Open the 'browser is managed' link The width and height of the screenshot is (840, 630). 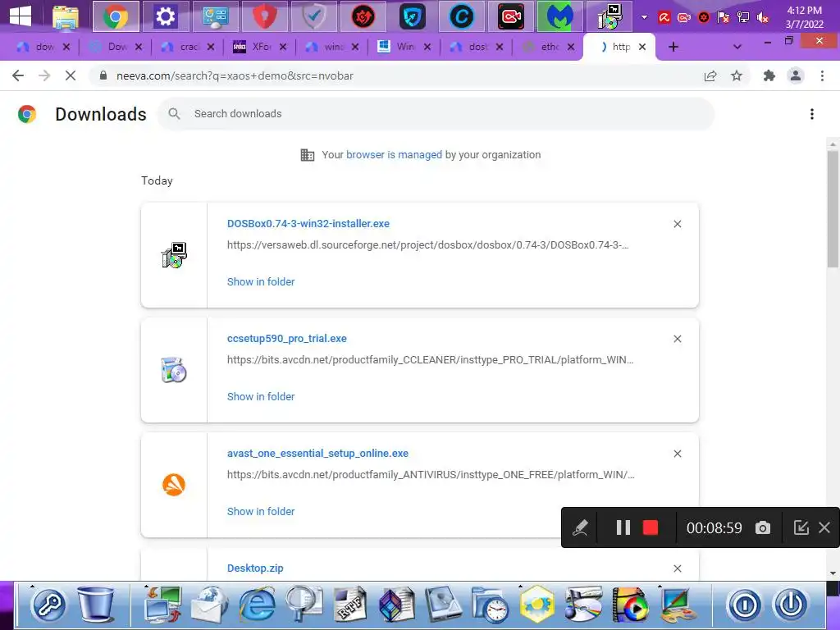pos(394,154)
